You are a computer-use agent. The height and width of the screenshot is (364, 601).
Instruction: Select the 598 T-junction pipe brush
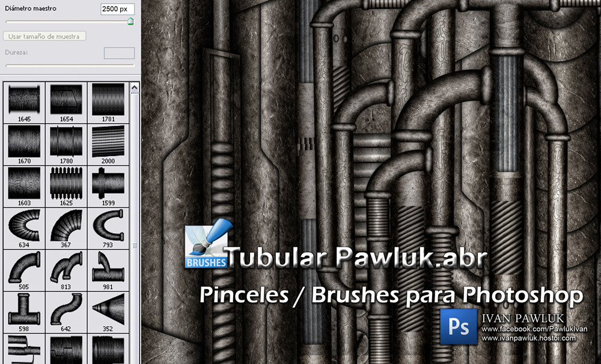(x=24, y=313)
